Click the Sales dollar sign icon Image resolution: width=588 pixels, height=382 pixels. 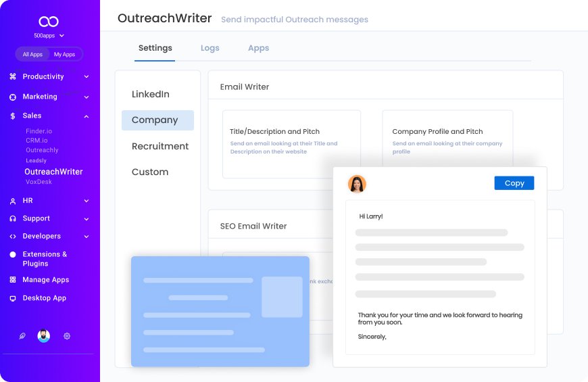click(x=13, y=116)
